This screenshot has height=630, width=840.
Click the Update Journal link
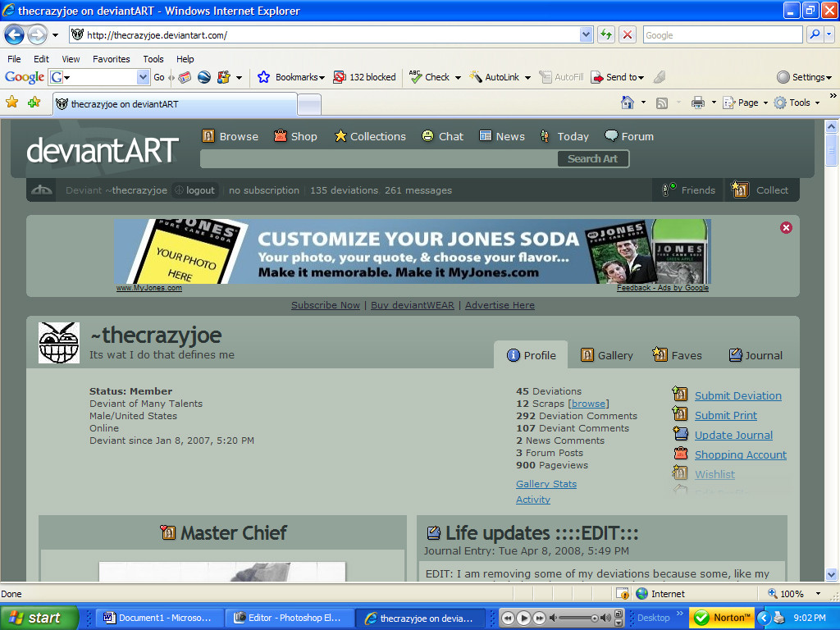coord(733,435)
